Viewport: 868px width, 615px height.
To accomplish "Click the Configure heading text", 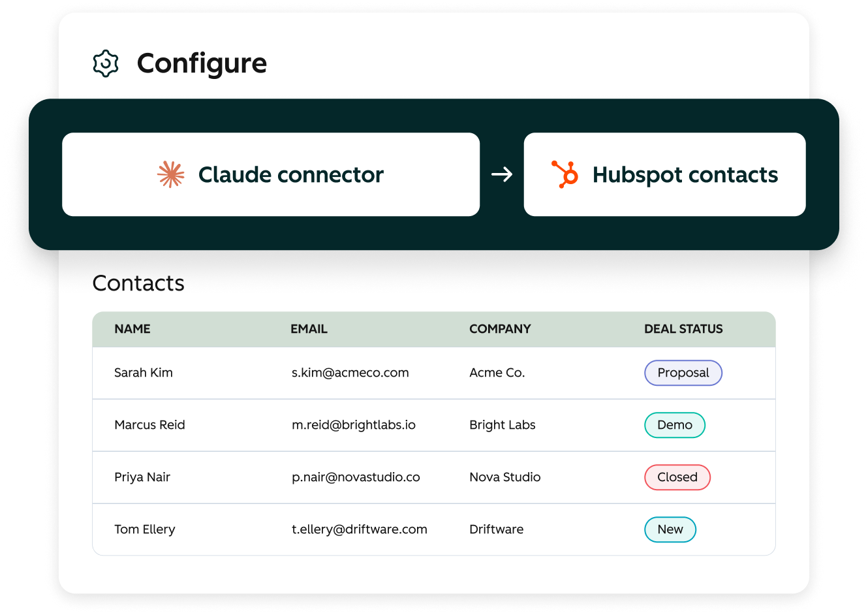I will [x=202, y=64].
